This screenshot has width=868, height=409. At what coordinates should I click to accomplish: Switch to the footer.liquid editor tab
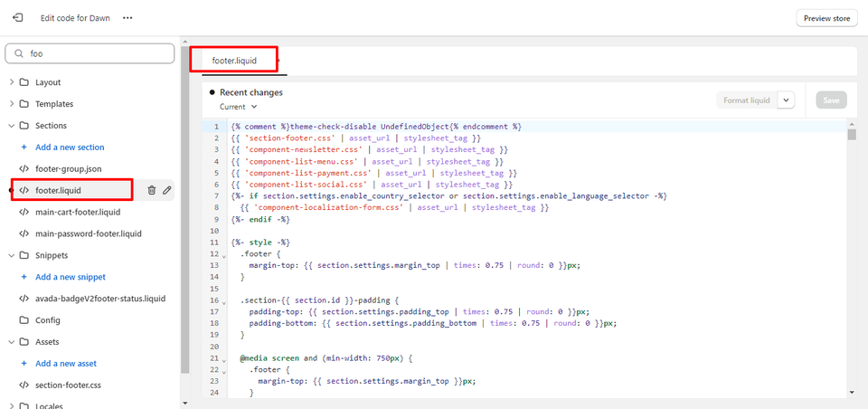point(234,61)
